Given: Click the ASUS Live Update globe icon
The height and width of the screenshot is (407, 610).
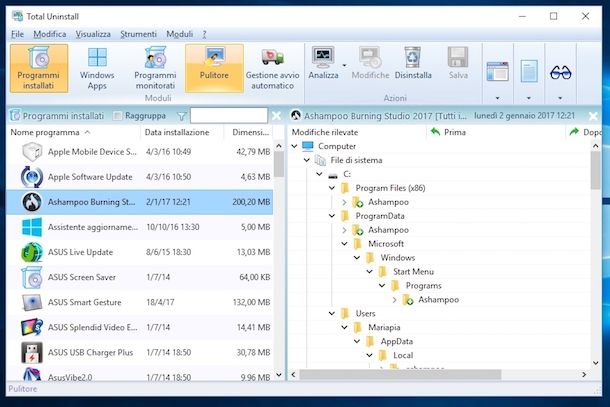Looking at the screenshot, I should pyautogui.click(x=32, y=252).
